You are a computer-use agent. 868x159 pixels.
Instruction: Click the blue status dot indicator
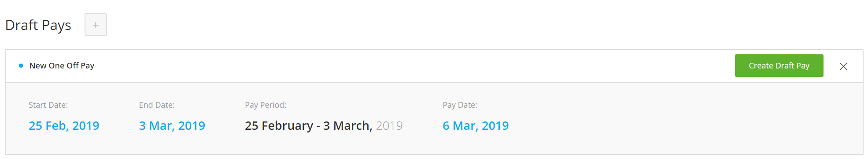click(21, 66)
